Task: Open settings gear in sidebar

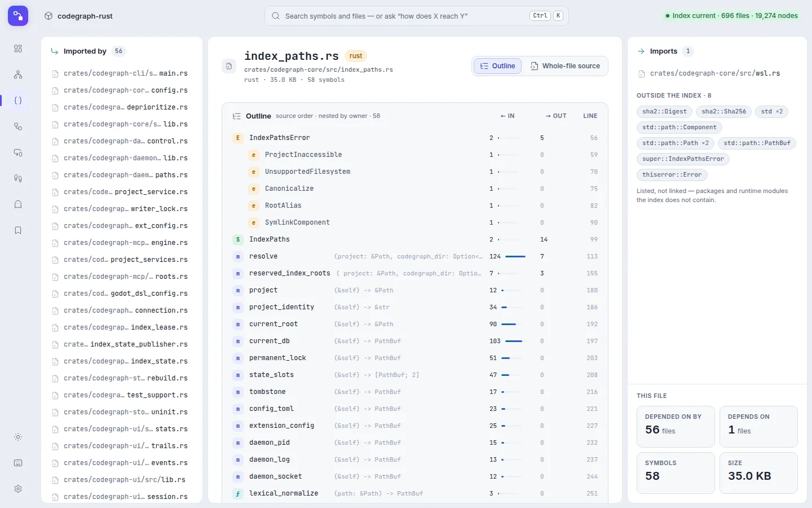Action: coord(18,489)
